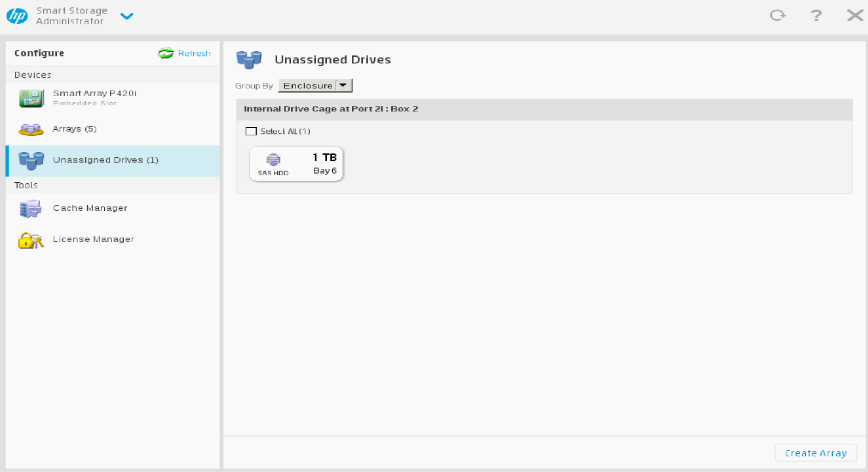Image resolution: width=868 pixels, height=472 pixels.
Task: Click the SAS HDD drive icon
Action: pos(273,160)
